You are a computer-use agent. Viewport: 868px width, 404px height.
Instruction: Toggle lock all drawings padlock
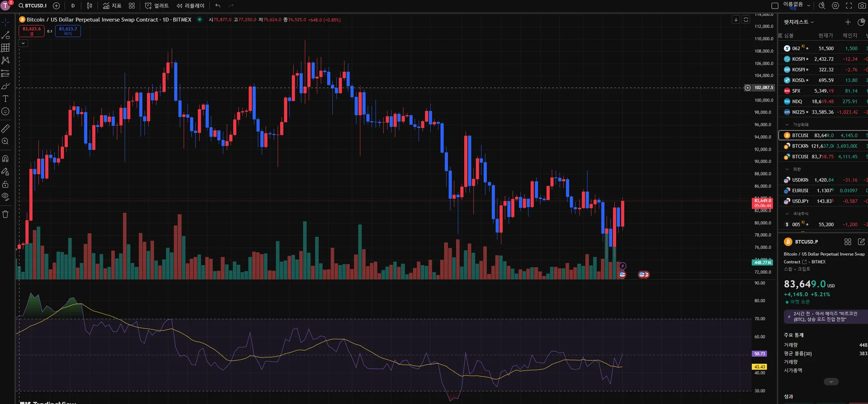[x=5, y=184]
